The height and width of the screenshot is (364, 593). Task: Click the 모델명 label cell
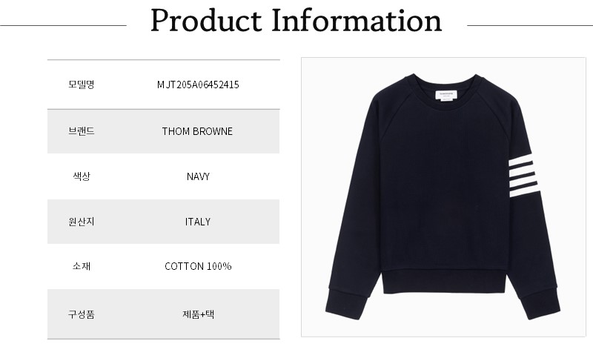pyautogui.click(x=81, y=85)
